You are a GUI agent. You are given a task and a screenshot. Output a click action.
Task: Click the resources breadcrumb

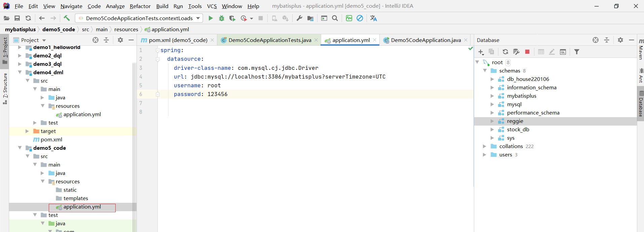pos(126,30)
